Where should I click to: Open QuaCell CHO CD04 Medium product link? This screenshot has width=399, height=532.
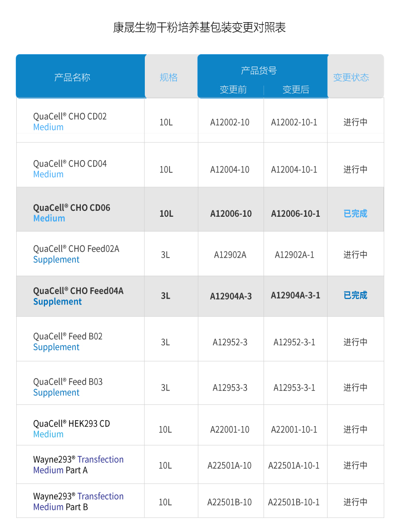70,169
